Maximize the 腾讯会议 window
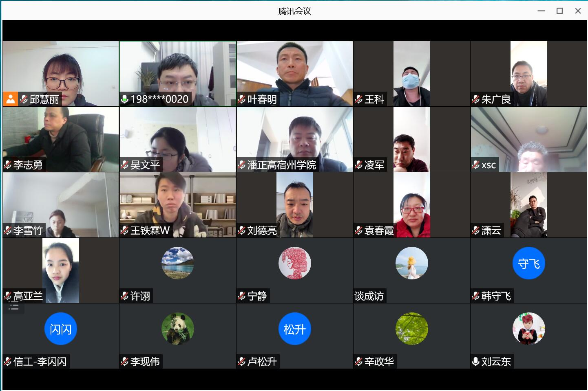 [559, 11]
